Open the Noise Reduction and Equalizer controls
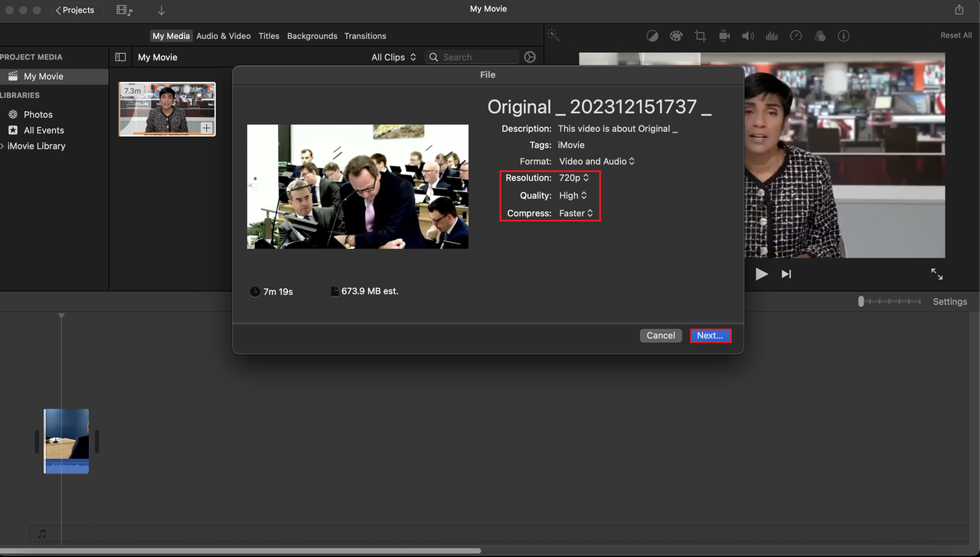 771,35
